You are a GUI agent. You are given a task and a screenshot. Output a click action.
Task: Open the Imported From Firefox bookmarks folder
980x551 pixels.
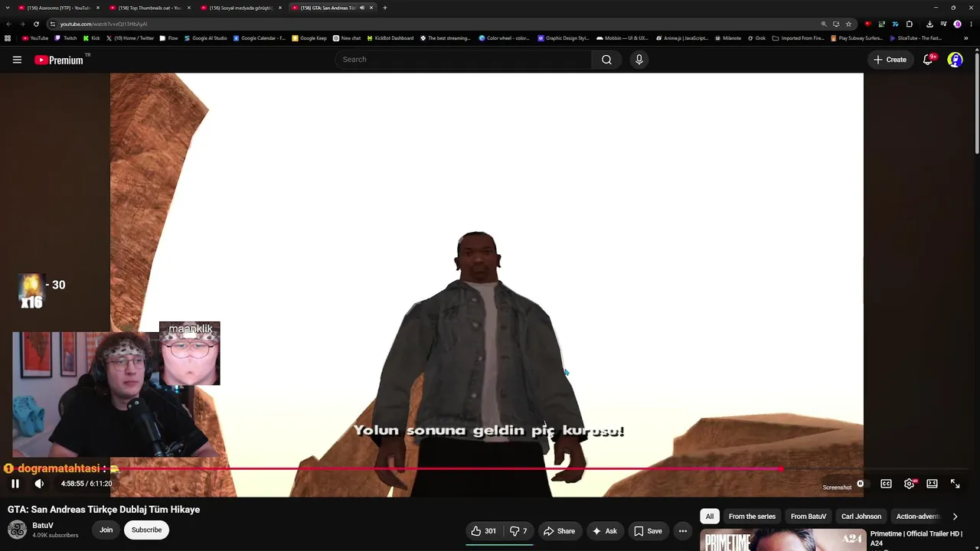799,38
